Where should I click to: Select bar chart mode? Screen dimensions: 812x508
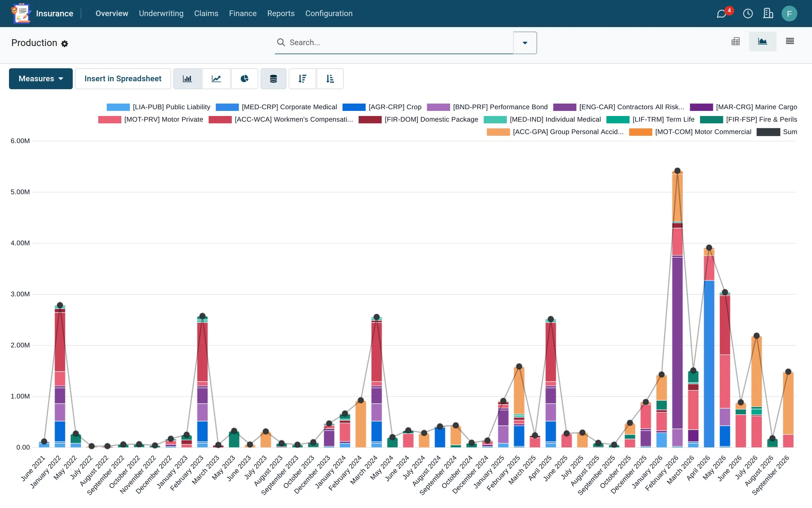pos(187,79)
